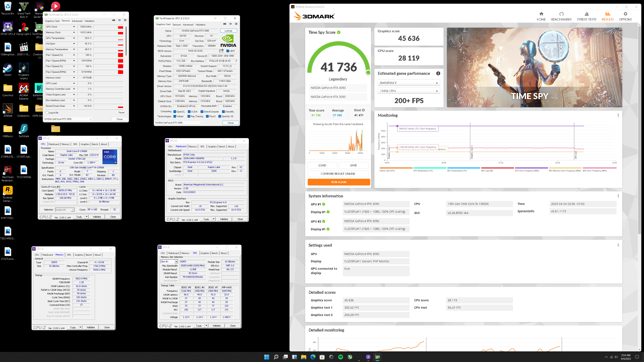
Task: Toggle the Log to file checkbox in GPU-Z
Action: point(47,113)
